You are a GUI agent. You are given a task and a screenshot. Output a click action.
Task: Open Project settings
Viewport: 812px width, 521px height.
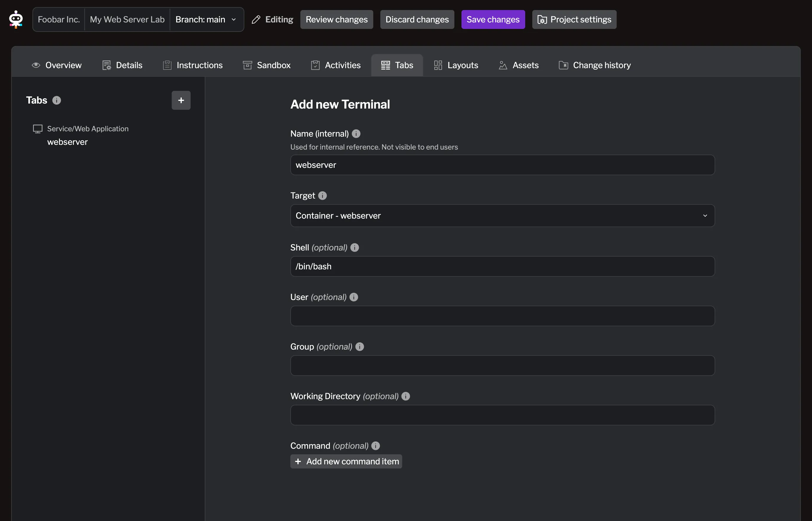(574, 20)
